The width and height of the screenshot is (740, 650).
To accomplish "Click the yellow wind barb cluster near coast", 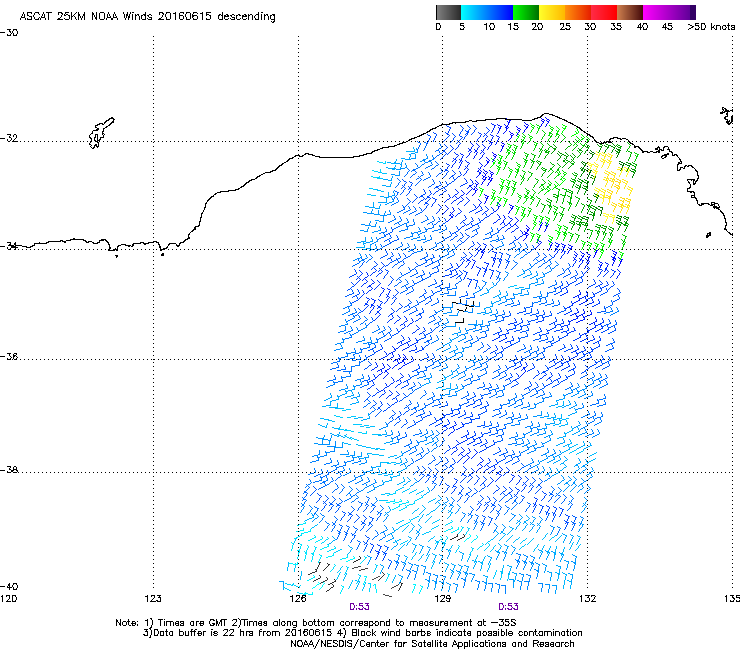I will (610, 186).
